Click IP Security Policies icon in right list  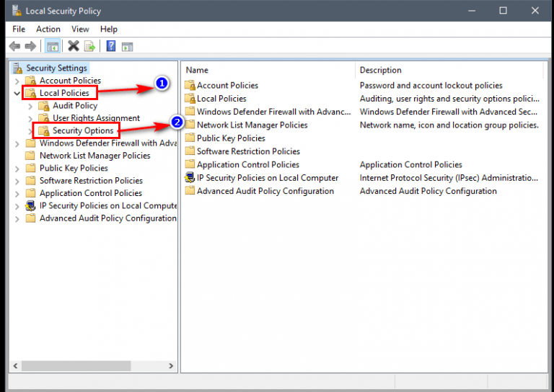coord(190,178)
